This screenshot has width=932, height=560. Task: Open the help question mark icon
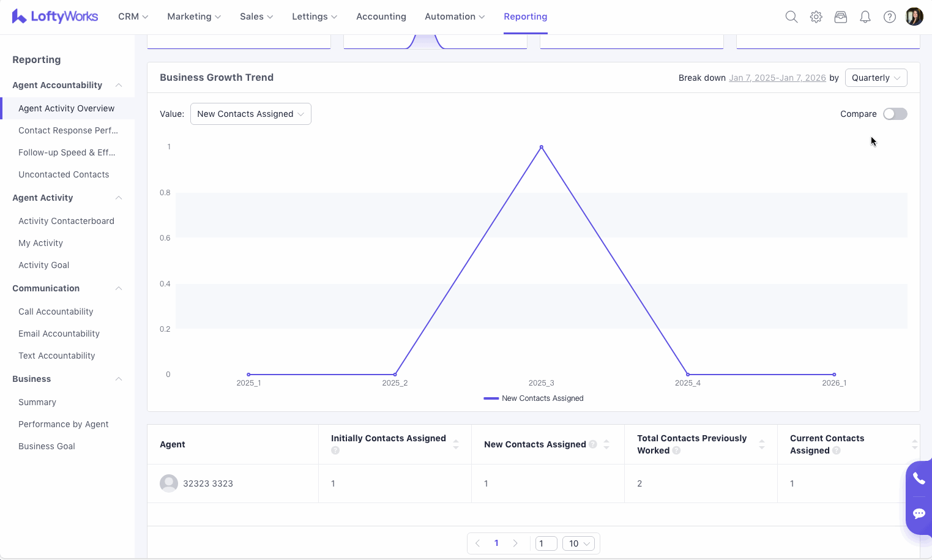[889, 17]
